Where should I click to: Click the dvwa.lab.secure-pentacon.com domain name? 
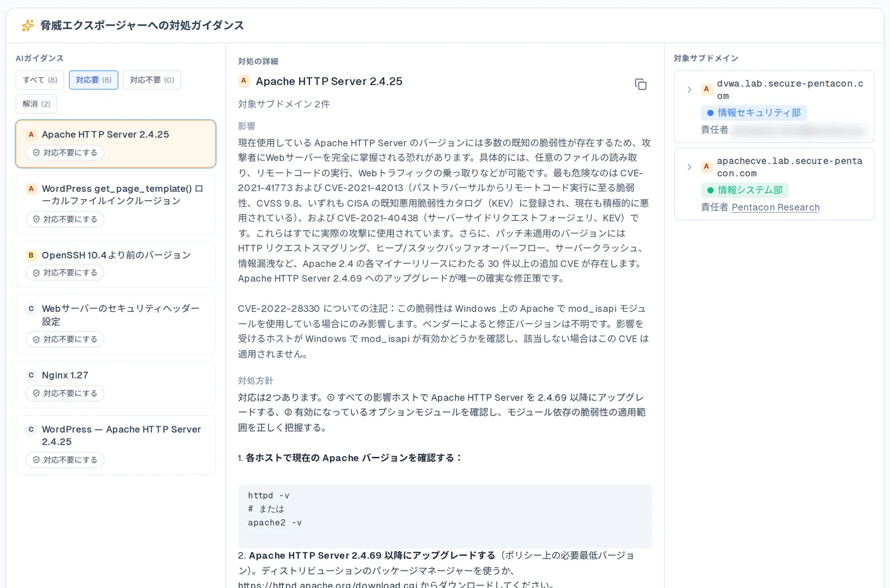point(790,90)
